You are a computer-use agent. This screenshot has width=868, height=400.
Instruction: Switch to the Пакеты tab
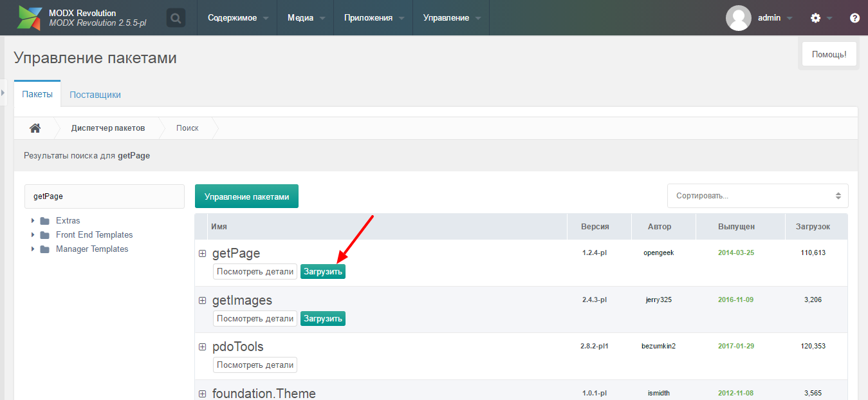point(37,94)
